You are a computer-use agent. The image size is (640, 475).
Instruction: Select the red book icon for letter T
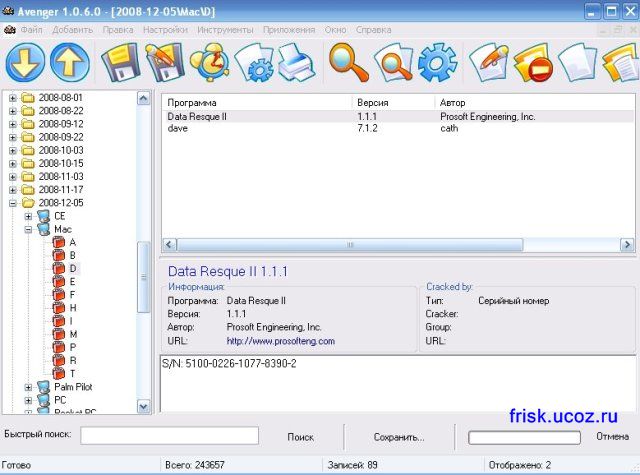click(x=59, y=373)
